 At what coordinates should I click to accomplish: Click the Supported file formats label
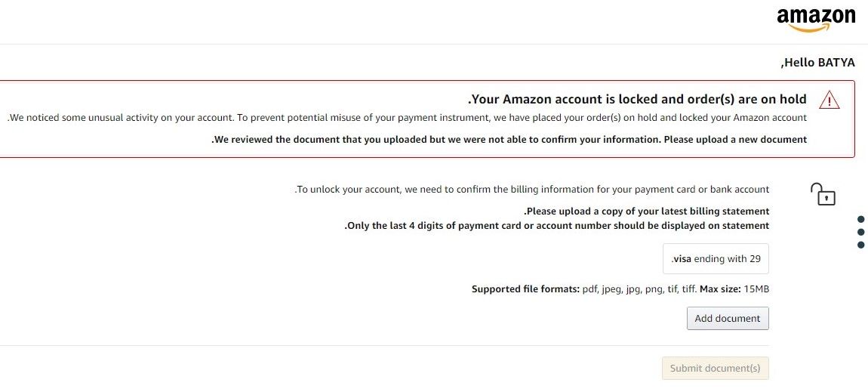[x=525, y=289]
